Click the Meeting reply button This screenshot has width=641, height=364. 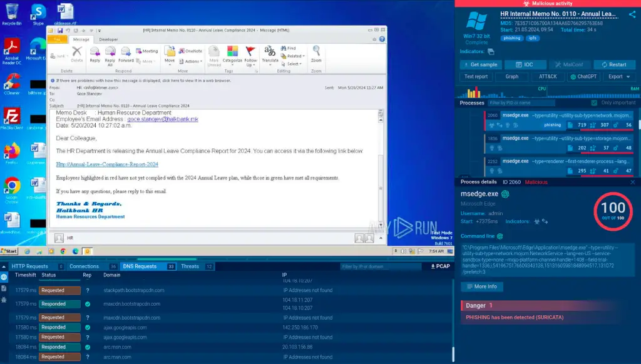pos(146,51)
